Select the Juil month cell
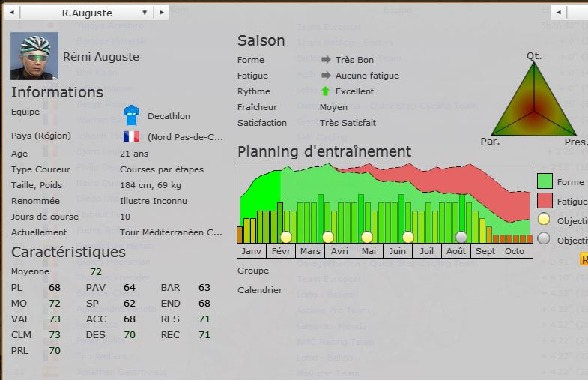 427,251
